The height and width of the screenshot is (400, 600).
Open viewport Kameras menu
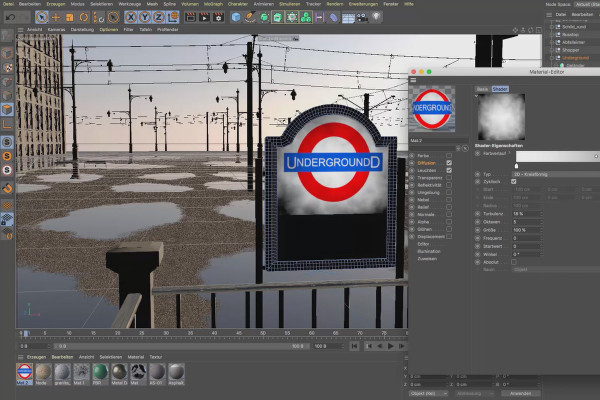click(56, 29)
